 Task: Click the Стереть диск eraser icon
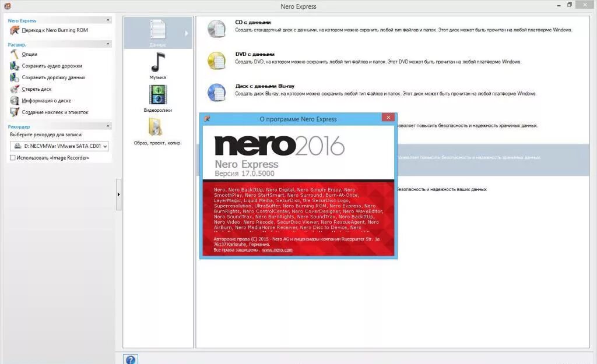click(x=15, y=89)
